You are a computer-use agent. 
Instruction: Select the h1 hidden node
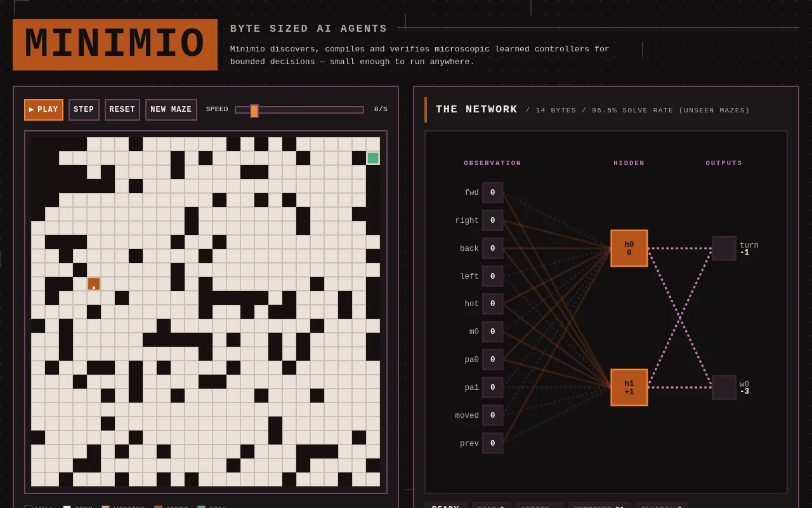click(x=629, y=387)
